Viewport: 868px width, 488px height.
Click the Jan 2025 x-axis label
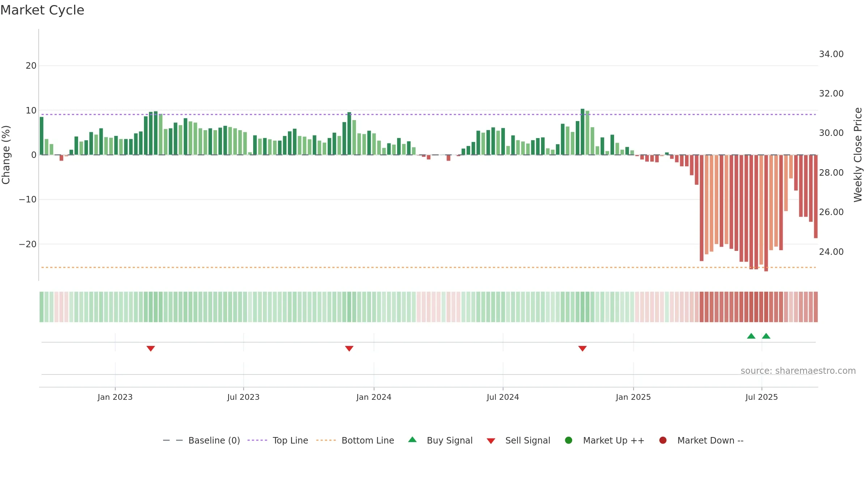pyautogui.click(x=633, y=397)
